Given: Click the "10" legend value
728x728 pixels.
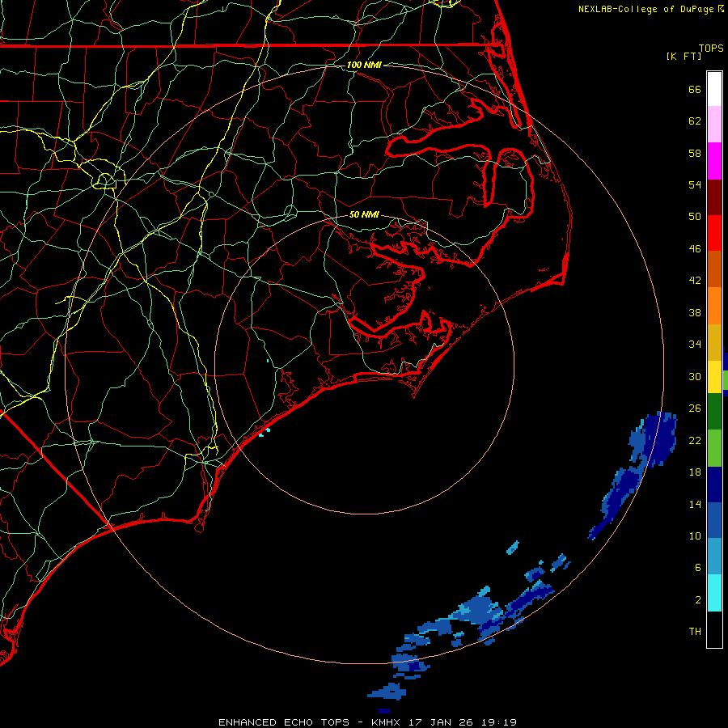Looking at the screenshot, I should [x=695, y=535].
